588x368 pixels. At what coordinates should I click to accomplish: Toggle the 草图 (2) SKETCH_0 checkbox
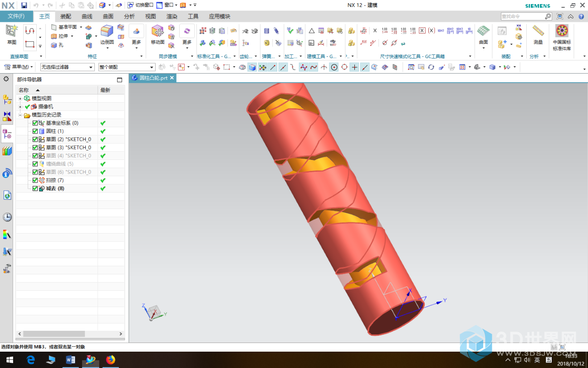pyautogui.click(x=35, y=139)
